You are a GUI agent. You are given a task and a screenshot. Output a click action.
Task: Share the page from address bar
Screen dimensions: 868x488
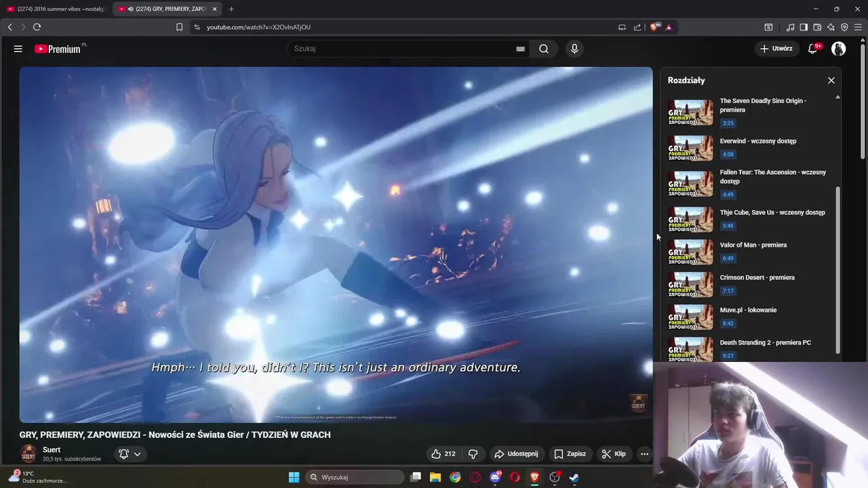click(x=637, y=27)
